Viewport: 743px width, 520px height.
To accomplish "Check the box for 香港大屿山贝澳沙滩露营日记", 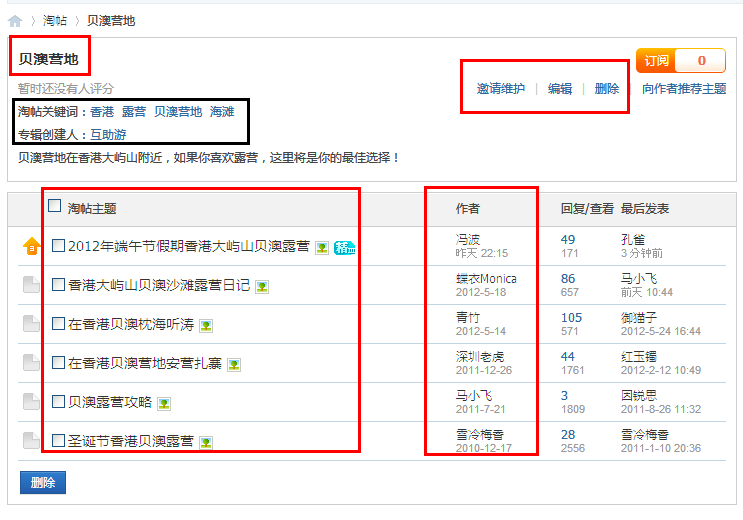I will click(58, 284).
